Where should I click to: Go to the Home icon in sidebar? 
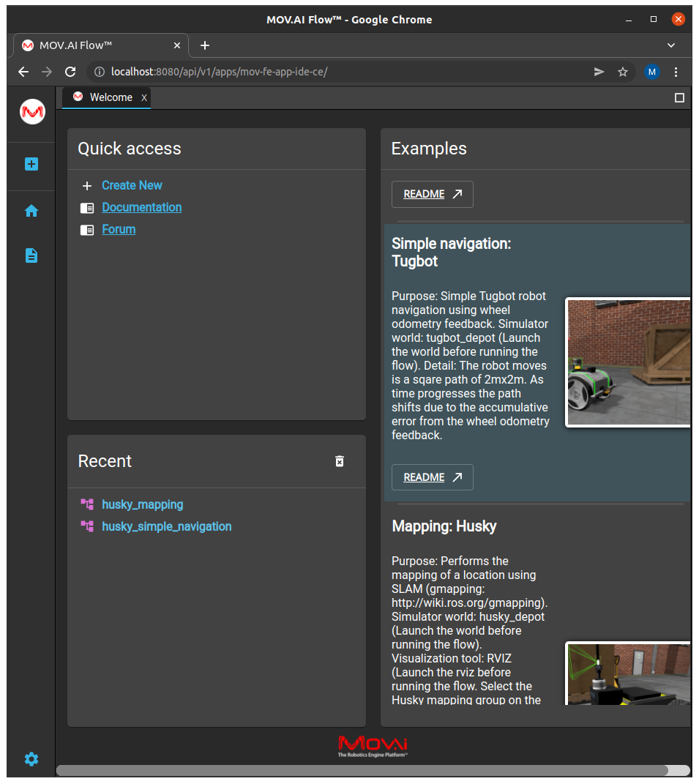31,211
